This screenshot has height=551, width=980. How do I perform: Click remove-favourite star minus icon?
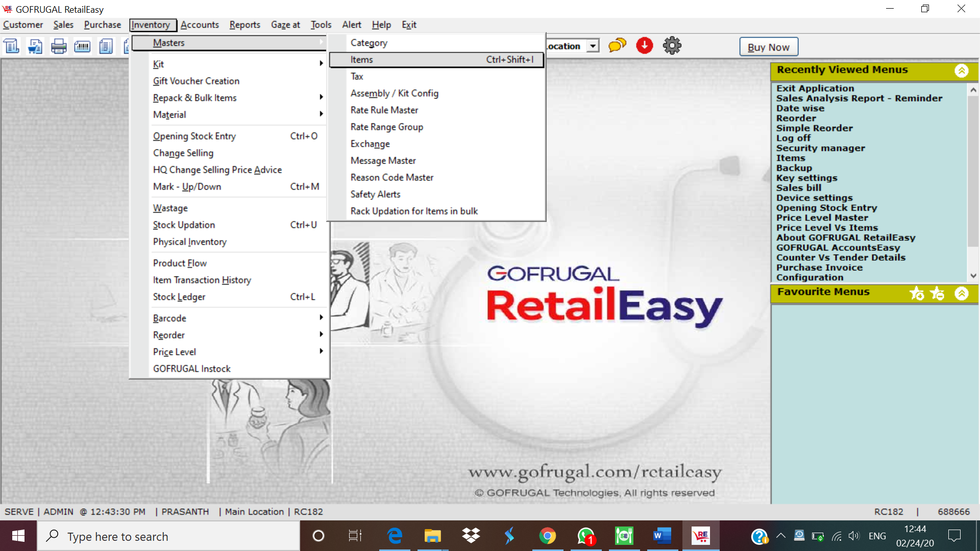point(937,293)
